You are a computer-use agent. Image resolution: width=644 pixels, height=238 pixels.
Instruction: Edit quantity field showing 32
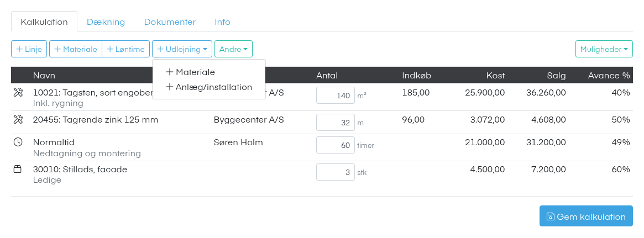pos(335,122)
